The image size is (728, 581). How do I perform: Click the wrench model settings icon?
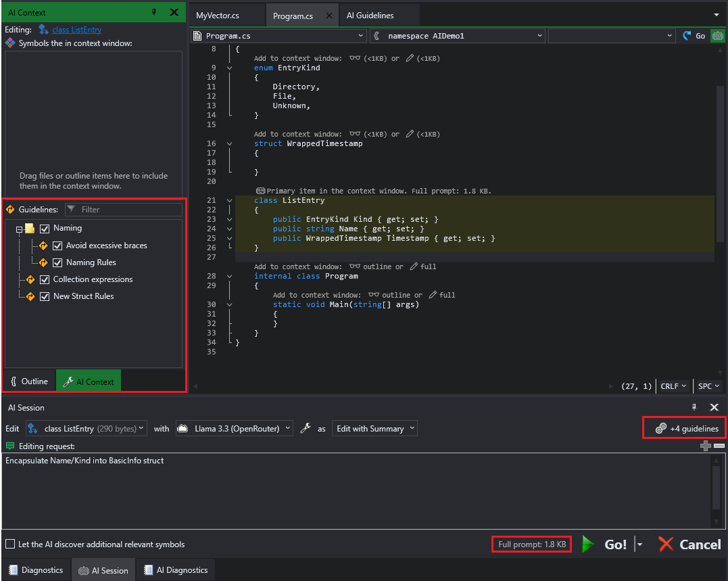[x=305, y=428]
